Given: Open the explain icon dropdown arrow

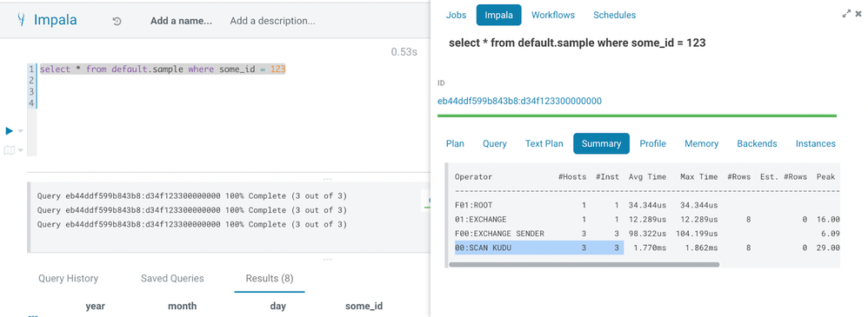Looking at the screenshot, I should pyautogui.click(x=21, y=150).
